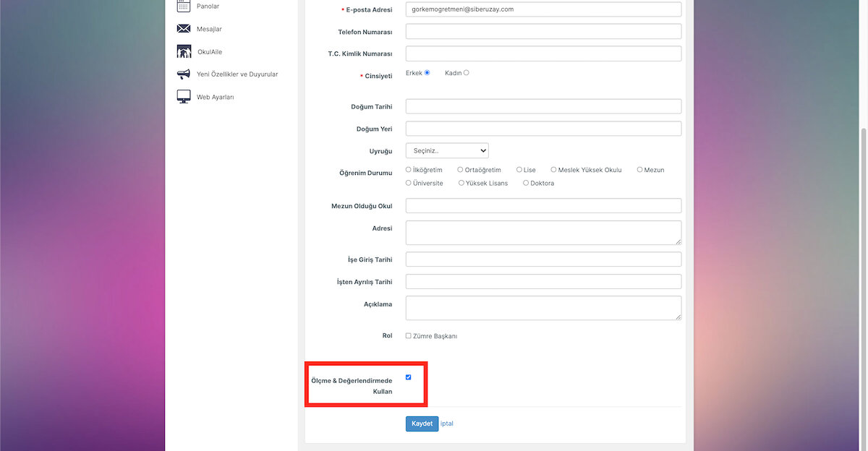Focus the Telefon Numarası field
868x451 pixels.
[x=543, y=31]
